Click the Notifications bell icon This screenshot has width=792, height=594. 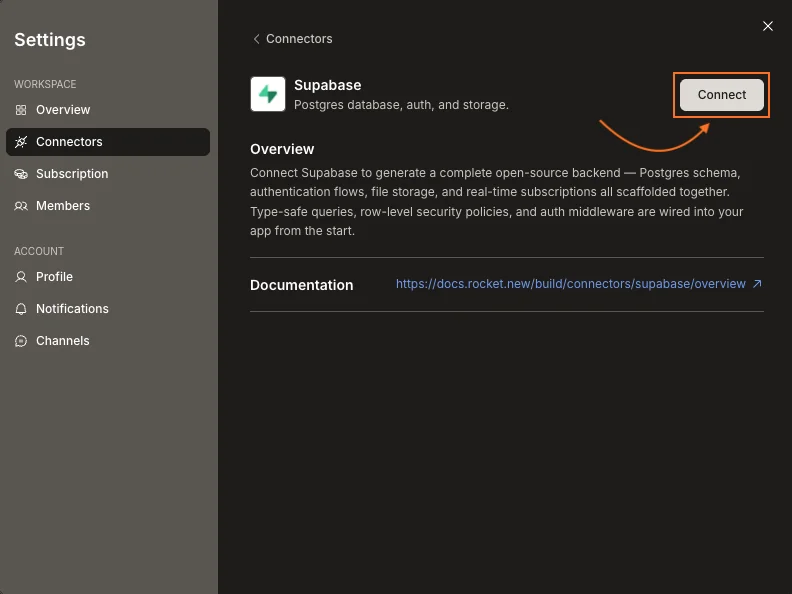[21, 309]
